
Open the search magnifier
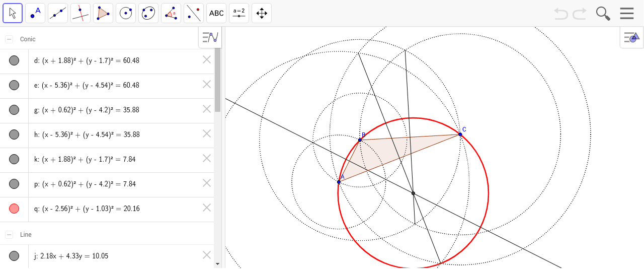603,14
